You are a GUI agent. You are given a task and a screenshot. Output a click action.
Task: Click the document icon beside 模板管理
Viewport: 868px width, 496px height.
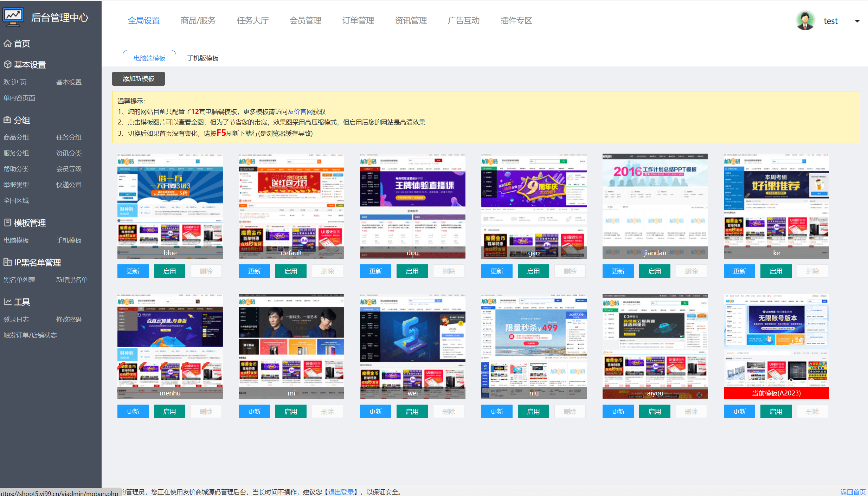7,223
